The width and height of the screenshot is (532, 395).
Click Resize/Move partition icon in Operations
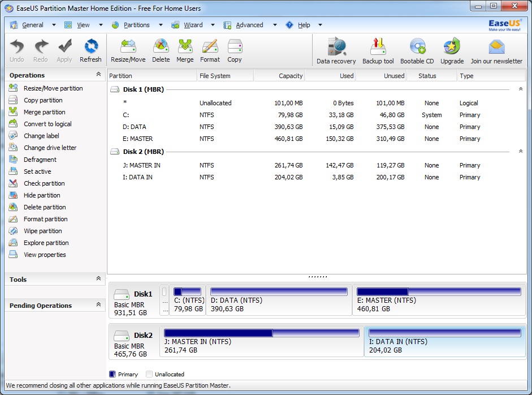coord(13,88)
